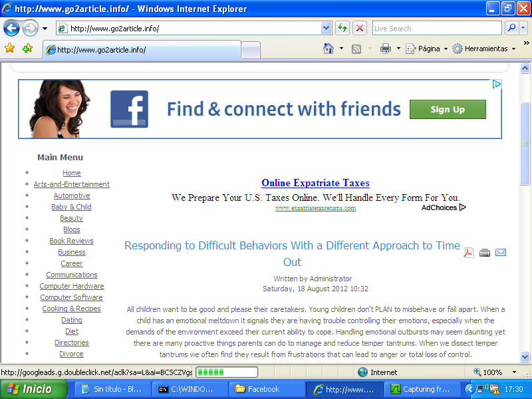Open the Favorites Center star icon
This screenshot has width=532, height=399.
click(9, 49)
